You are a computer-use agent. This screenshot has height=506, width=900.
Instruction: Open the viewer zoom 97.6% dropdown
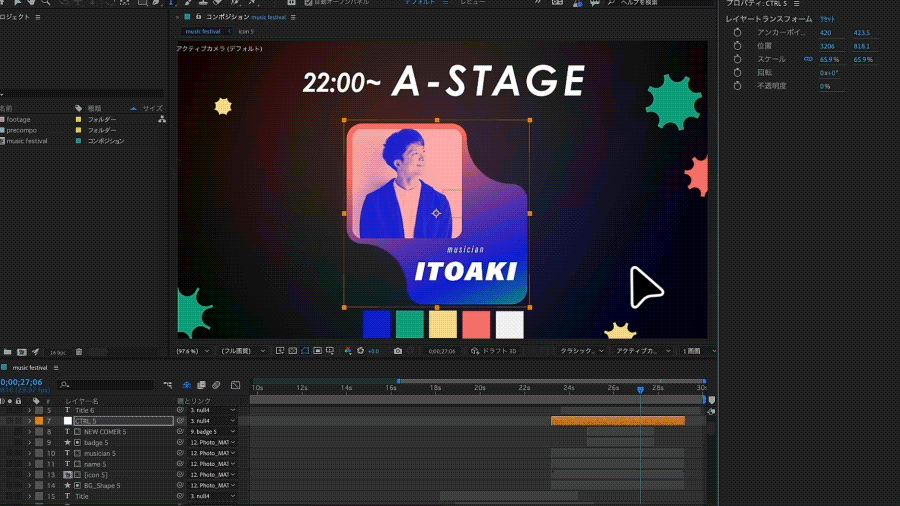click(192, 351)
